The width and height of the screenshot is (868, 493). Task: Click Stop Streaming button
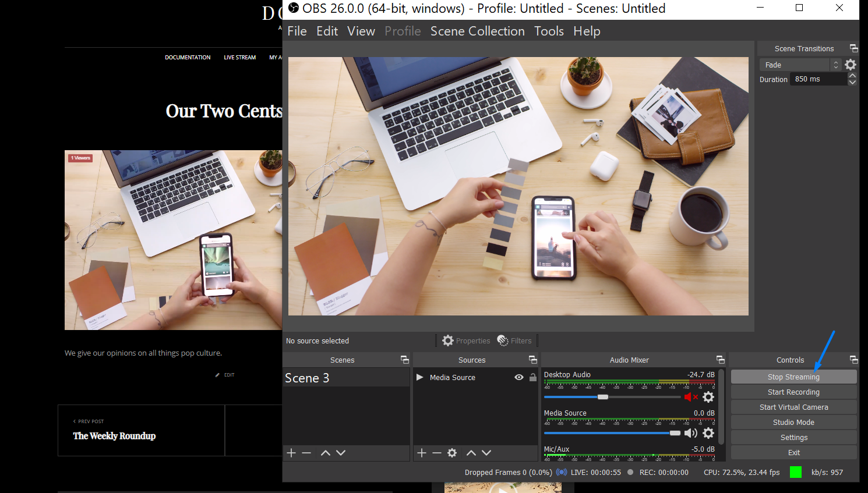tap(793, 377)
